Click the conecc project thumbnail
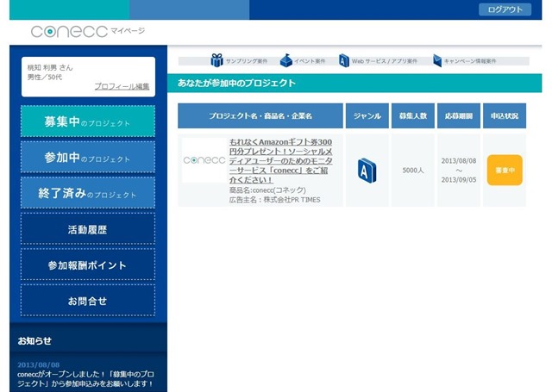Screen dimensions: 552x392 click(204, 160)
